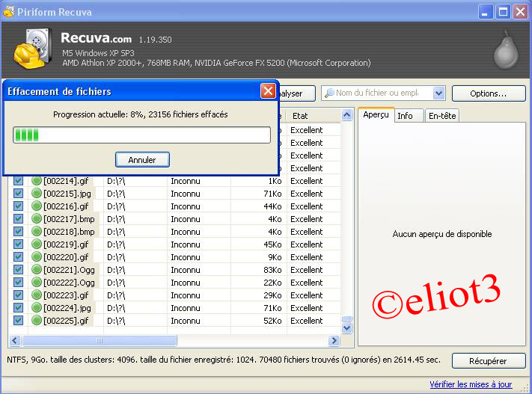Click the green status dot of [002220].gif
This screenshot has width=532, height=394.
(x=37, y=257)
